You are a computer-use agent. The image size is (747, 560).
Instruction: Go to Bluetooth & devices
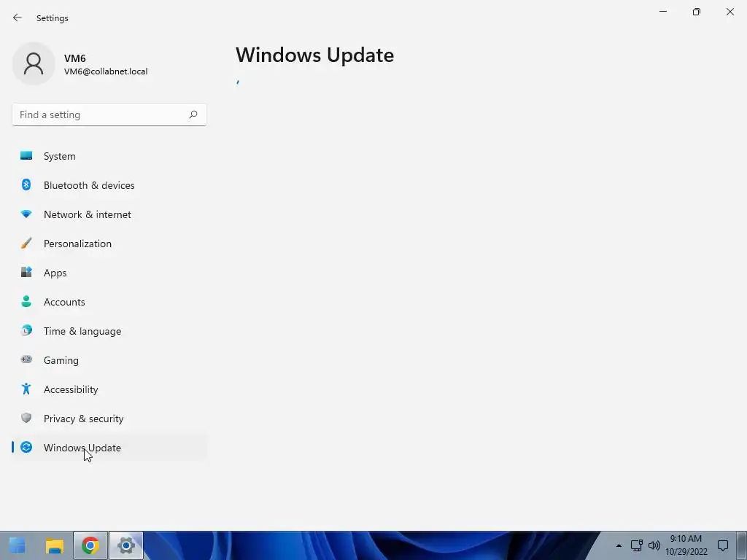tap(109, 185)
